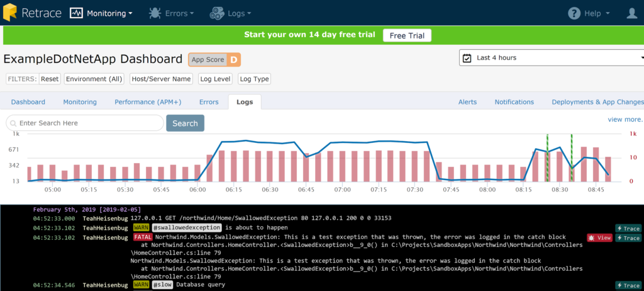Click the Enter Search Here field

point(85,123)
